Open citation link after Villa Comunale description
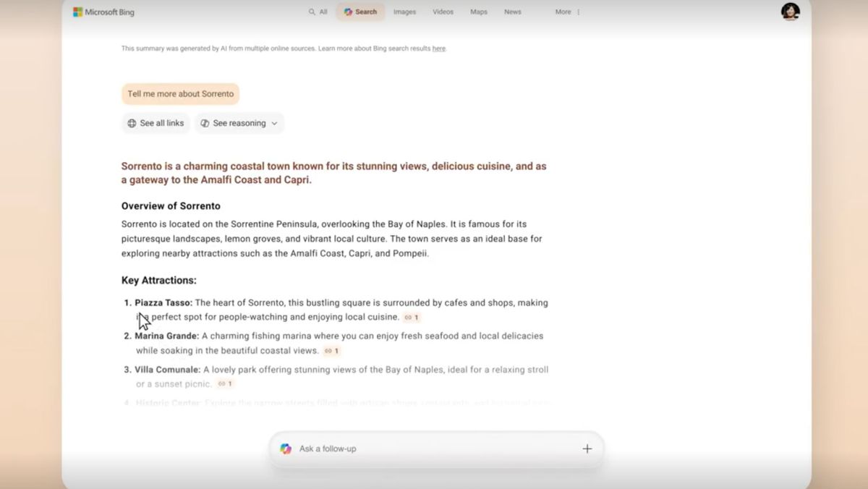868x489 pixels. (x=225, y=384)
